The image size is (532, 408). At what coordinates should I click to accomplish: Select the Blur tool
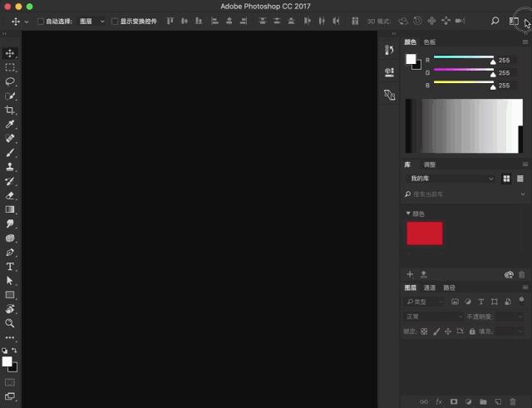click(10, 224)
